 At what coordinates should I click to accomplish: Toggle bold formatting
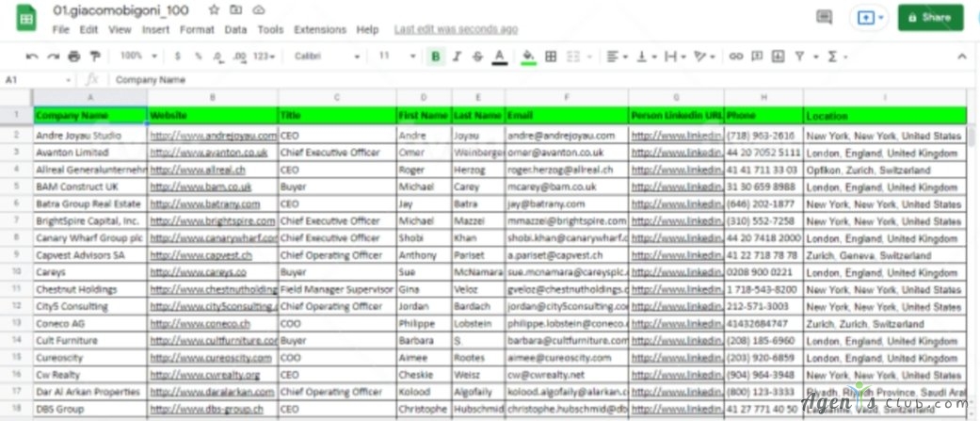coord(436,57)
